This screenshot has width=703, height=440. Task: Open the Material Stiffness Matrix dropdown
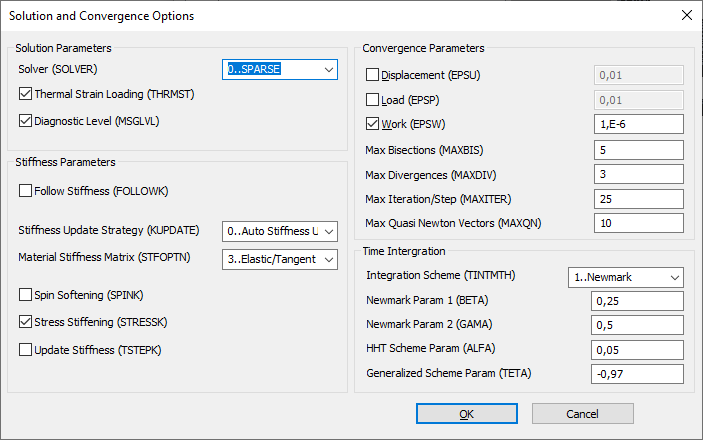tap(280, 259)
